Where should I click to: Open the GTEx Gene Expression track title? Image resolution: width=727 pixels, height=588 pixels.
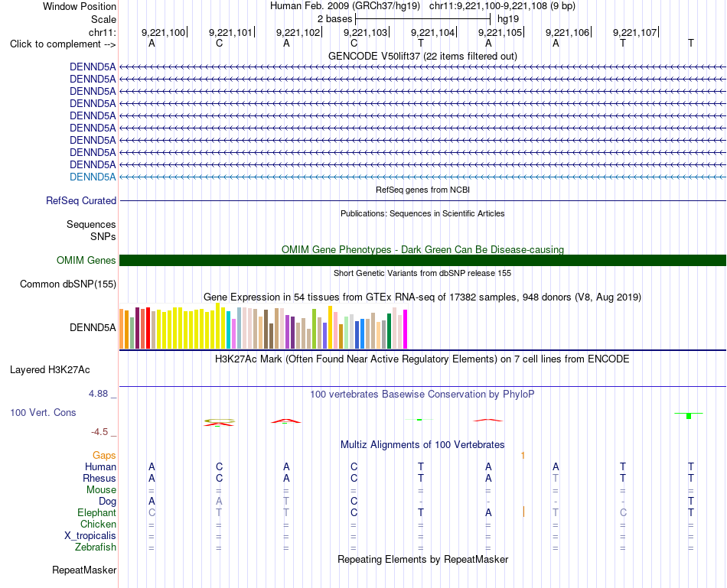coord(422,297)
